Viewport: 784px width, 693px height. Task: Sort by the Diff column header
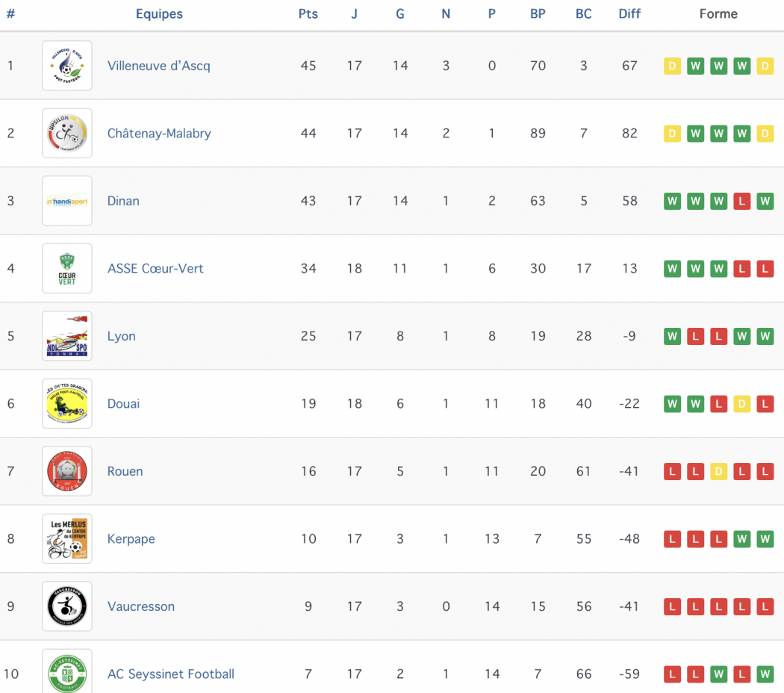click(x=629, y=14)
